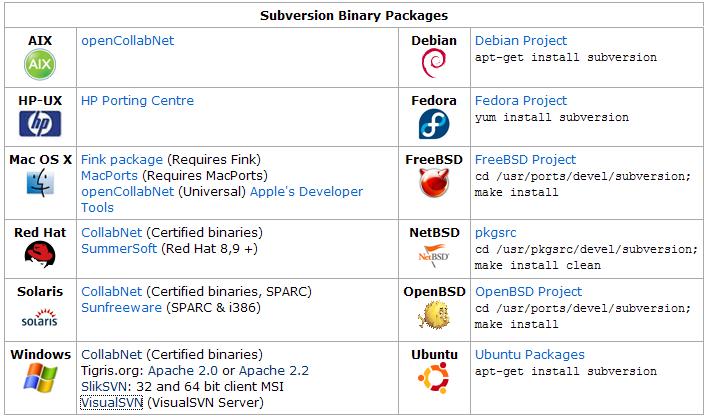
Task: Click the Solaris logo icon
Action: [40, 318]
